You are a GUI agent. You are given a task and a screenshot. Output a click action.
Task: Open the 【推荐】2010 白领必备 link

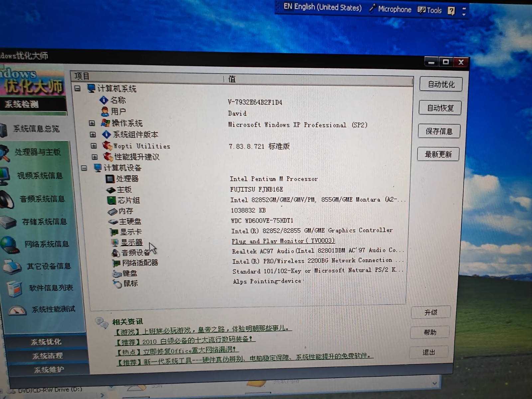(x=185, y=340)
